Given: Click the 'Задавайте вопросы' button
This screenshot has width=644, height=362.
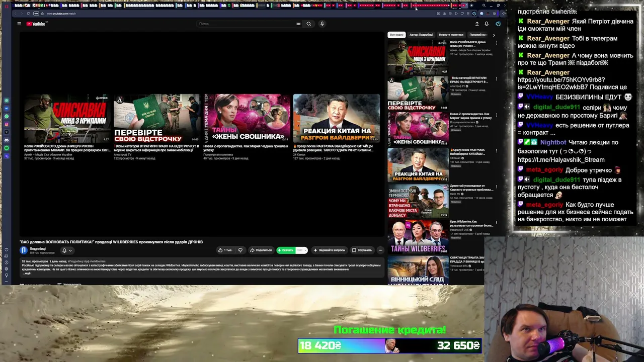Looking at the screenshot, I should (x=329, y=250).
